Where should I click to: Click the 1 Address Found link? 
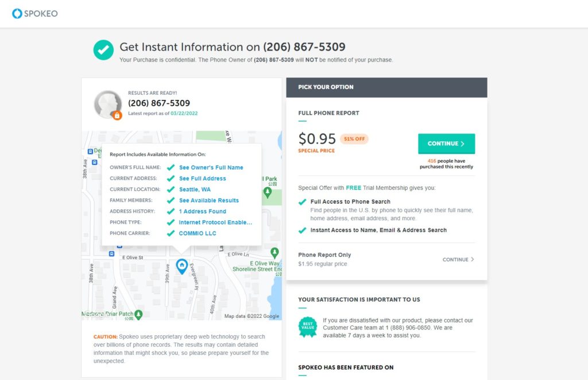tap(202, 211)
